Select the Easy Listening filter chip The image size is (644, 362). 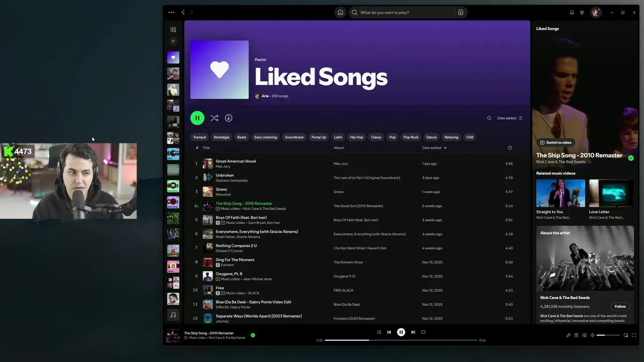[266, 137]
